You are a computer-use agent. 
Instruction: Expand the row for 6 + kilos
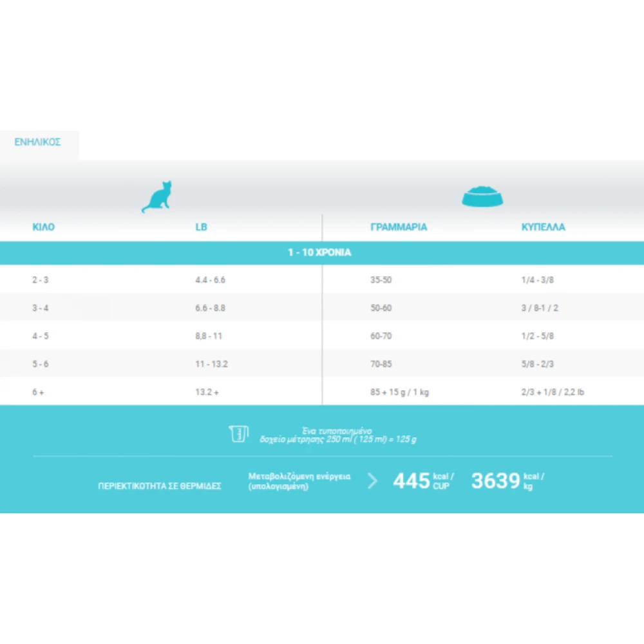pyautogui.click(x=322, y=391)
